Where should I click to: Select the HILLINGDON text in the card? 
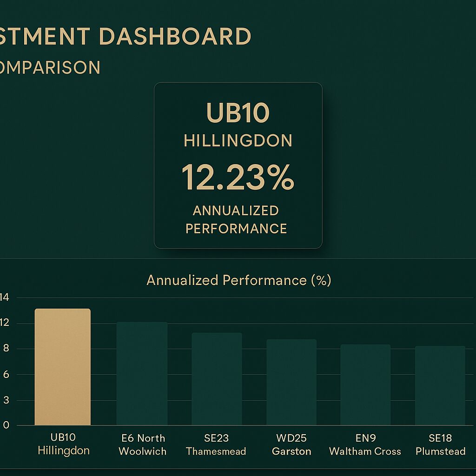pos(238,140)
